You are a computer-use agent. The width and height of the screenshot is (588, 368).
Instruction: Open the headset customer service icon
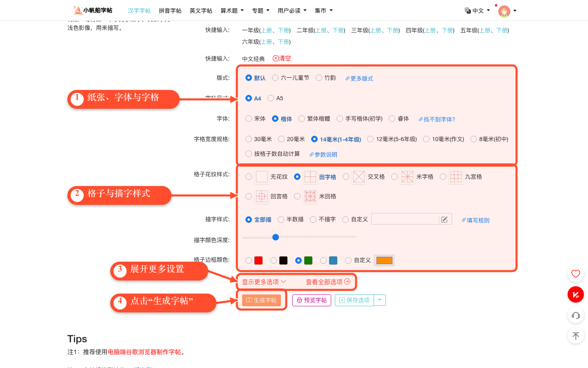point(576,315)
